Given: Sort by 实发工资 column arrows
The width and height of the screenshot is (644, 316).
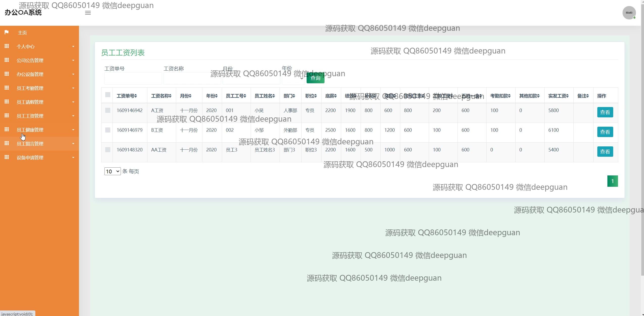Looking at the screenshot, I should tap(567, 96).
